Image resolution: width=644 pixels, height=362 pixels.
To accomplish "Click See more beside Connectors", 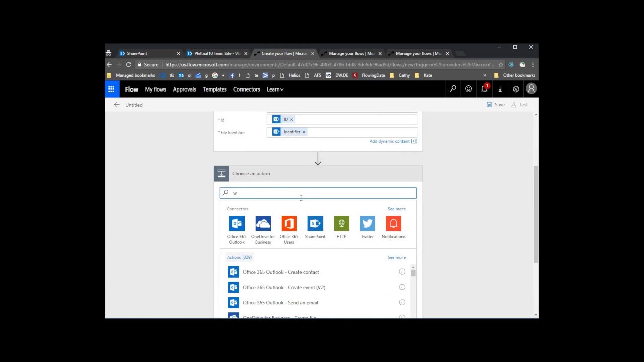I will coord(396,209).
